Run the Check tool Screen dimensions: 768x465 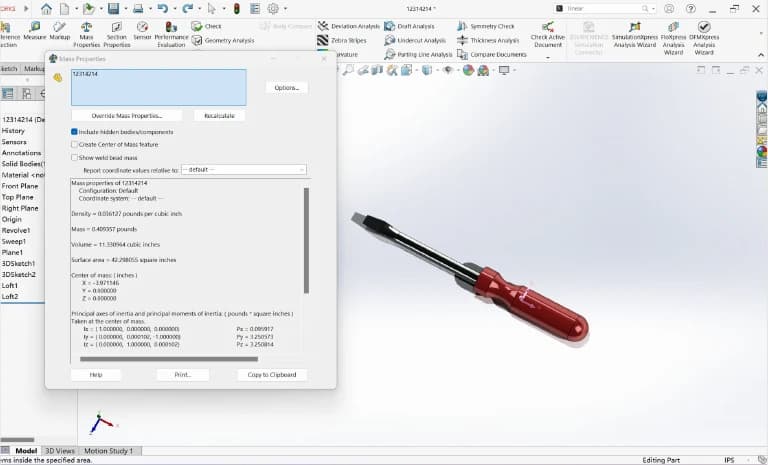click(x=207, y=26)
